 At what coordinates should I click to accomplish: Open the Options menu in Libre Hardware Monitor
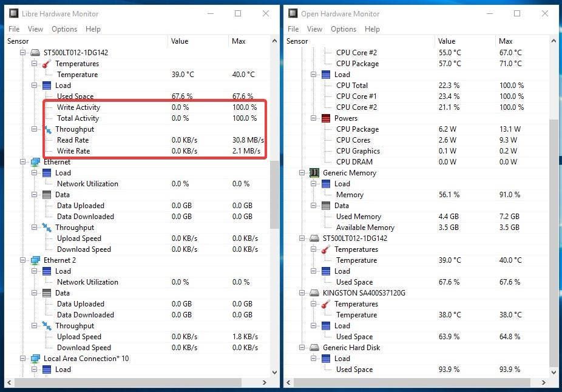[x=64, y=29]
